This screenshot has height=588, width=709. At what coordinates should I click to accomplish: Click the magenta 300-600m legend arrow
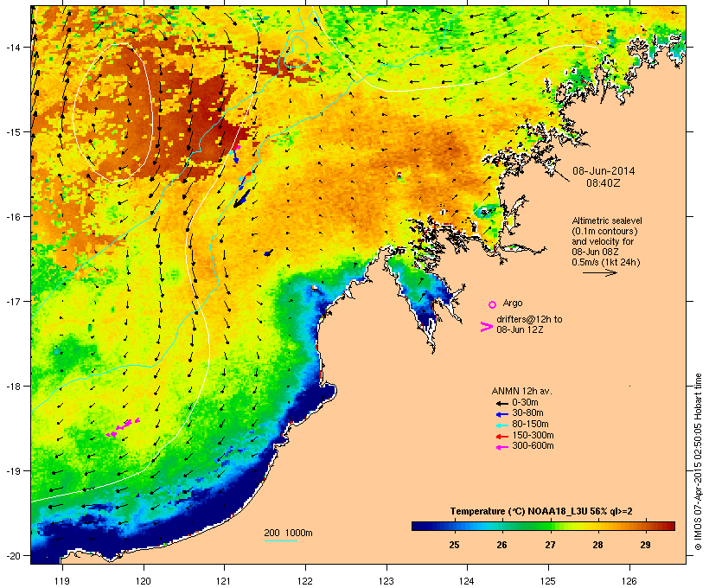click(x=501, y=447)
